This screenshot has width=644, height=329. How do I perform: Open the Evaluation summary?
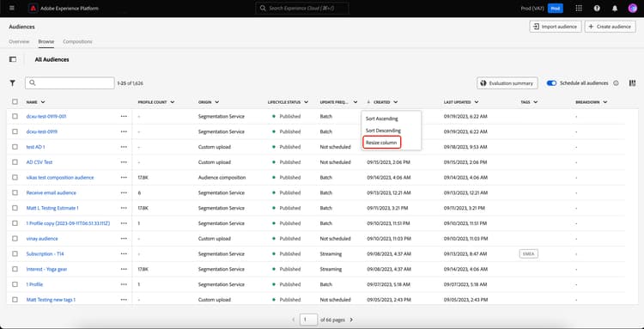[507, 83]
